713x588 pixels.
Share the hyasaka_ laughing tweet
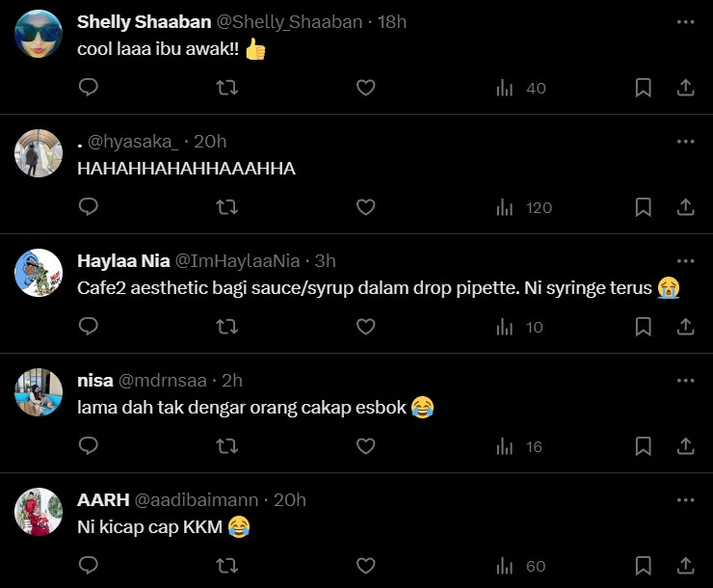pos(686,207)
